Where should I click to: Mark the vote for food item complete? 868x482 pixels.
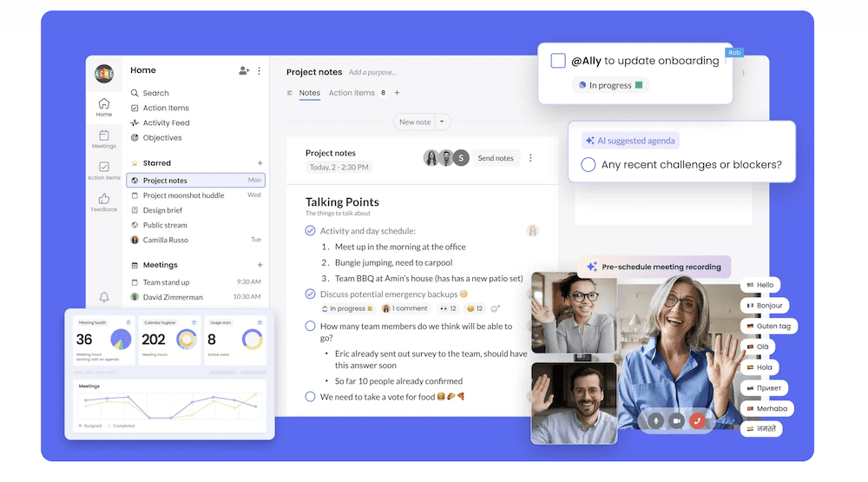click(x=310, y=396)
